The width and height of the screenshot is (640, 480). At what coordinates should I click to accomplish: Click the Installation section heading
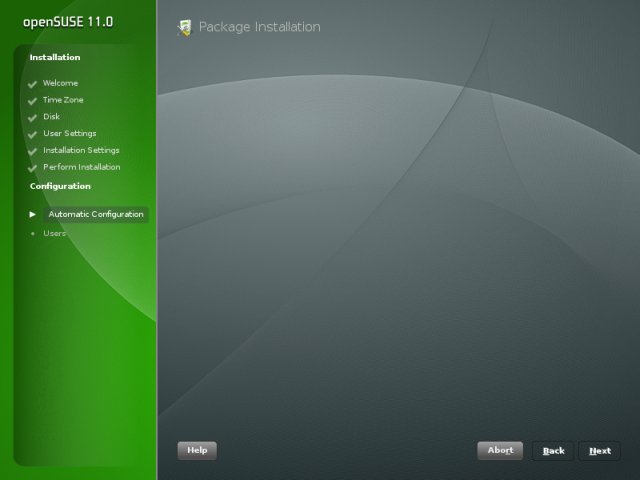click(x=55, y=57)
